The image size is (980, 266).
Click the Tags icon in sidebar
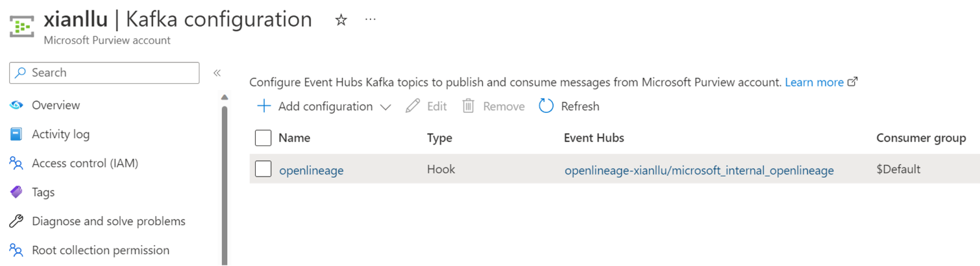17,192
